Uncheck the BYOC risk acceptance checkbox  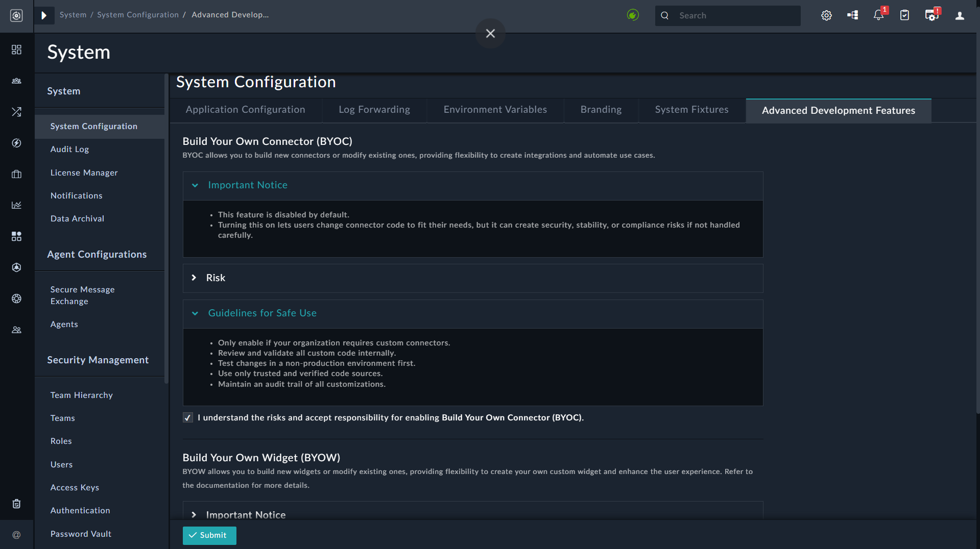point(188,417)
